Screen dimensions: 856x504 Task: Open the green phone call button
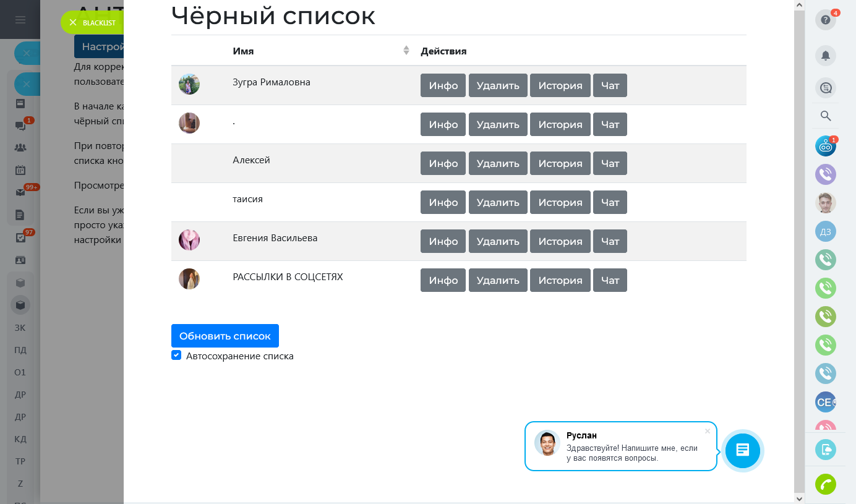(x=825, y=484)
